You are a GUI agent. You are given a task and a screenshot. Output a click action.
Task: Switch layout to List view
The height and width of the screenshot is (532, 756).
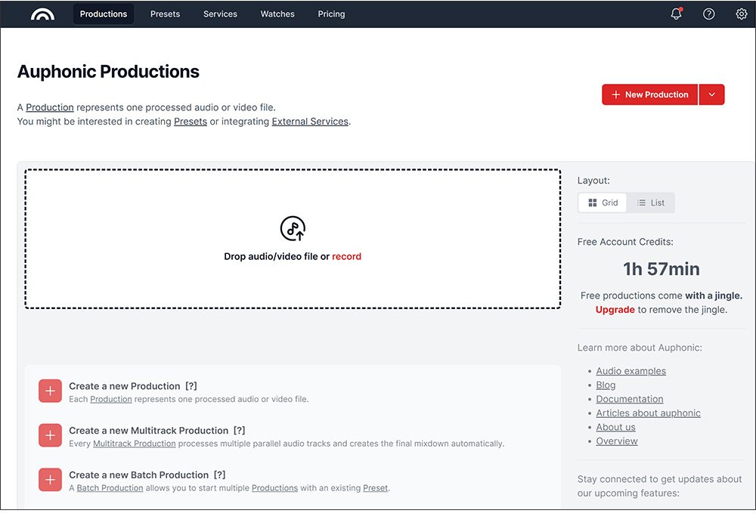650,203
